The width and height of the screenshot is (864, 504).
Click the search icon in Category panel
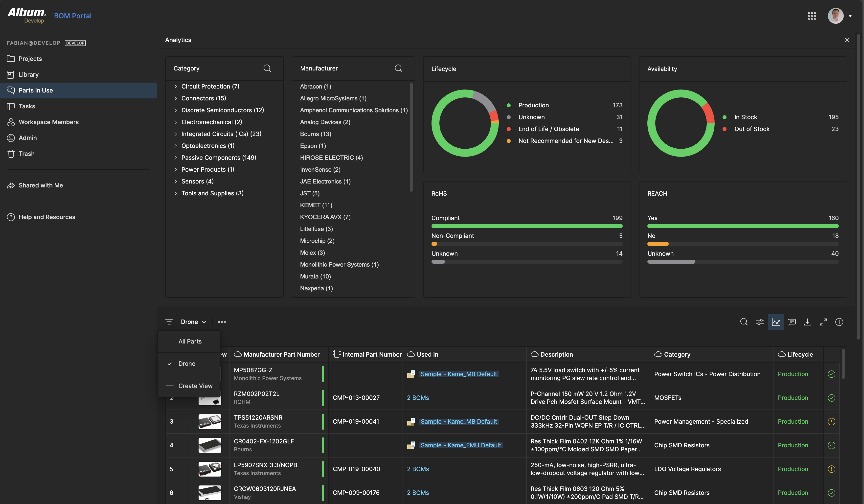pos(267,68)
